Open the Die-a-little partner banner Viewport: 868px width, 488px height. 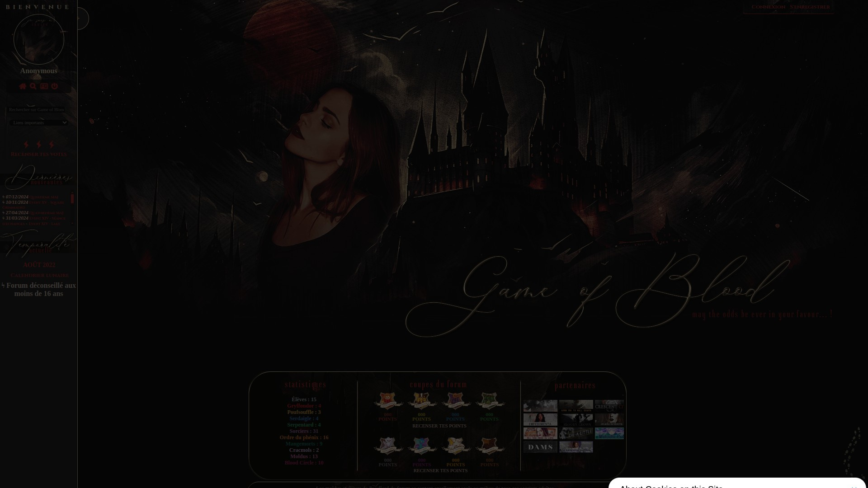[576, 433]
